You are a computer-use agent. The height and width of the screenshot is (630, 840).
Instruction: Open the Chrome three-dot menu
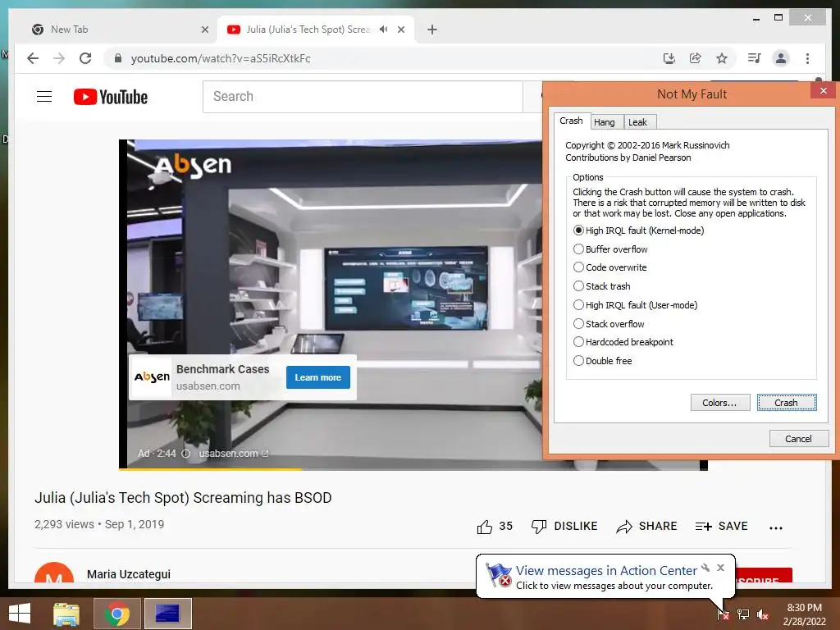807,58
